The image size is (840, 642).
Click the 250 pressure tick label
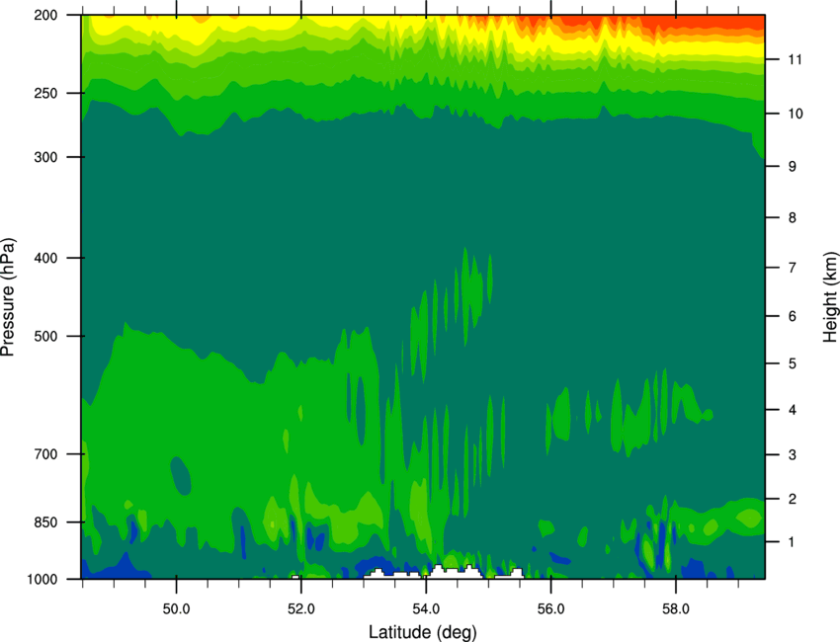(x=45, y=93)
